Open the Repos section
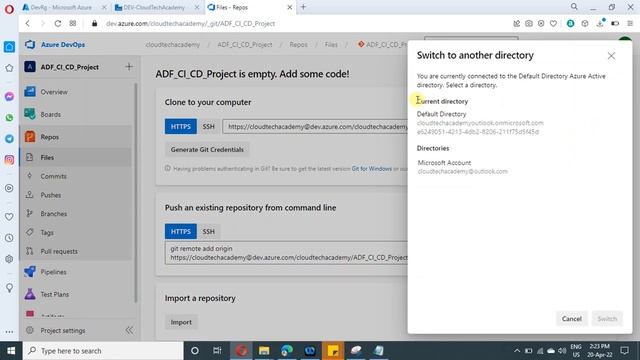The height and width of the screenshot is (360, 640). click(x=49, y=137)
